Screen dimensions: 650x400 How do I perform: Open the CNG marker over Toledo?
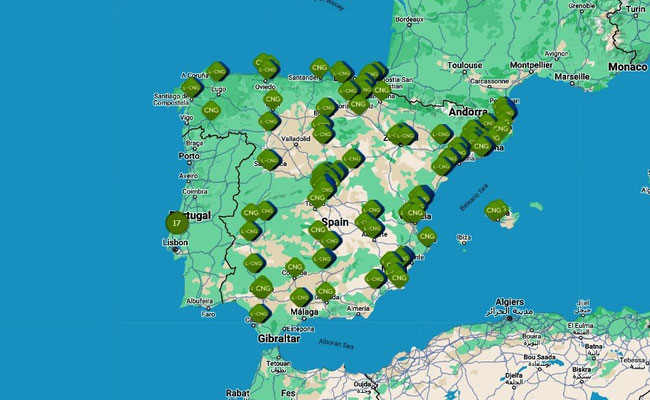(317, 198)
